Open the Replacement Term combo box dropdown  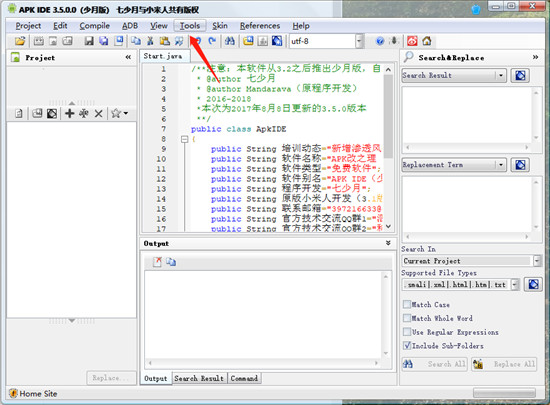(x=501, y=165)
